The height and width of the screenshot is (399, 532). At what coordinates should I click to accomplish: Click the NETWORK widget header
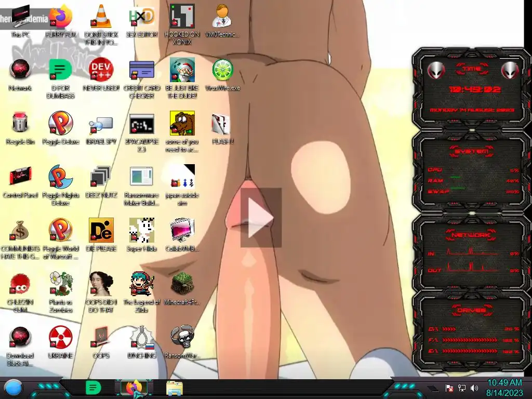coord(471,235)
